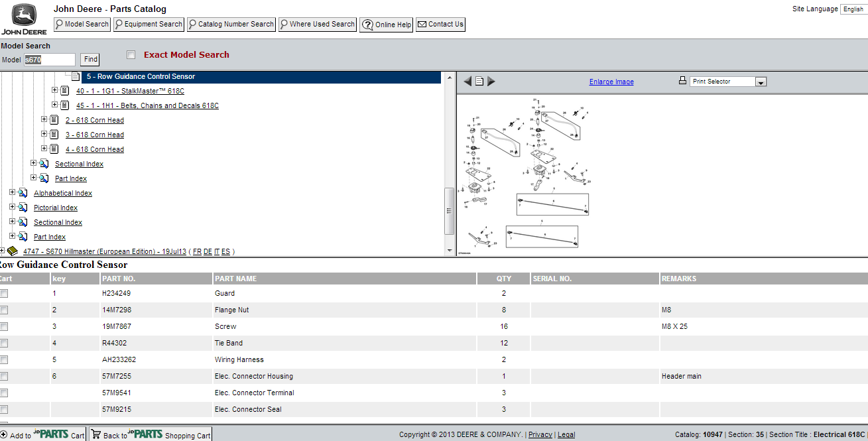Click the page icon beside Row Guidance Control Sensor

76,76
